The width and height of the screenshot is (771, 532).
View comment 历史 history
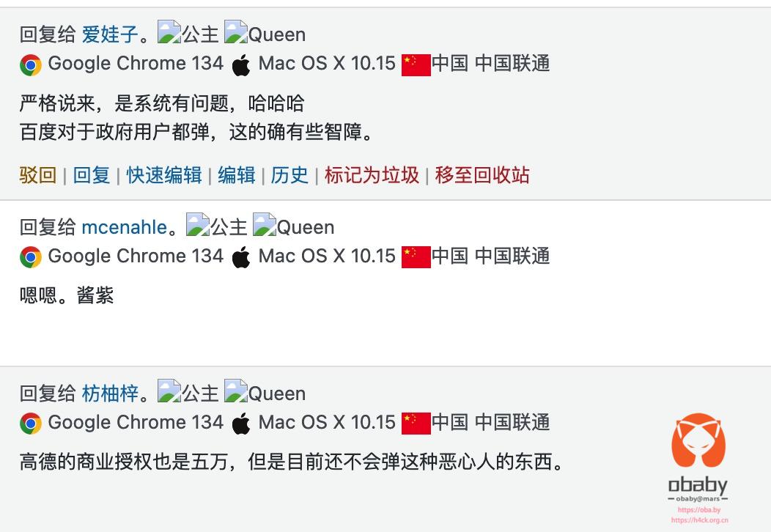tap(289, 175)
